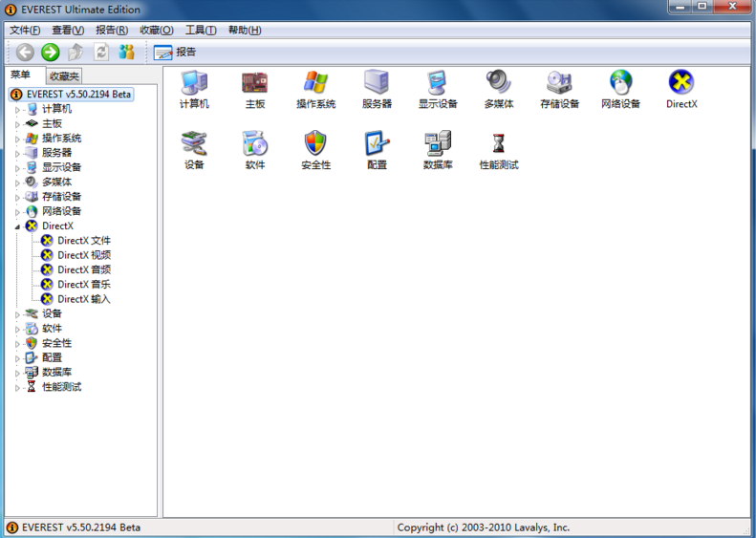The image size is (756, 538).
Task: Click the Up level toolbar button
Action: tap(76, 52)
